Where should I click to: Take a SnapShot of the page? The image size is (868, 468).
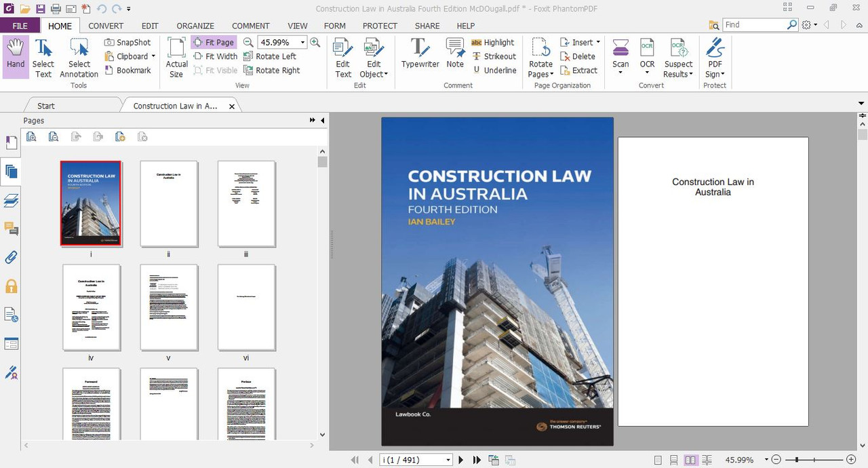[128, 42]
